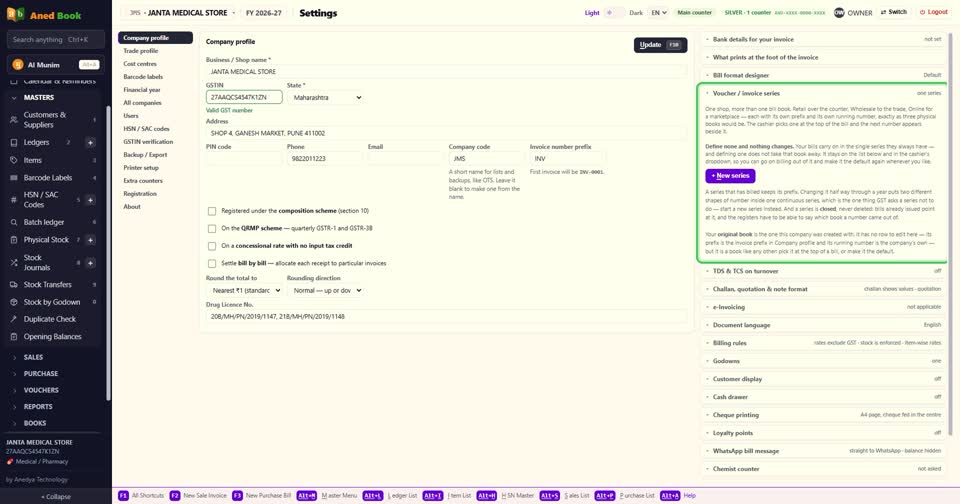Tick On the QRMP scheme checkbox
Image resolution: width=960 pixels, height=504 pixels.
pyautogui.click(x=212, y=228)
